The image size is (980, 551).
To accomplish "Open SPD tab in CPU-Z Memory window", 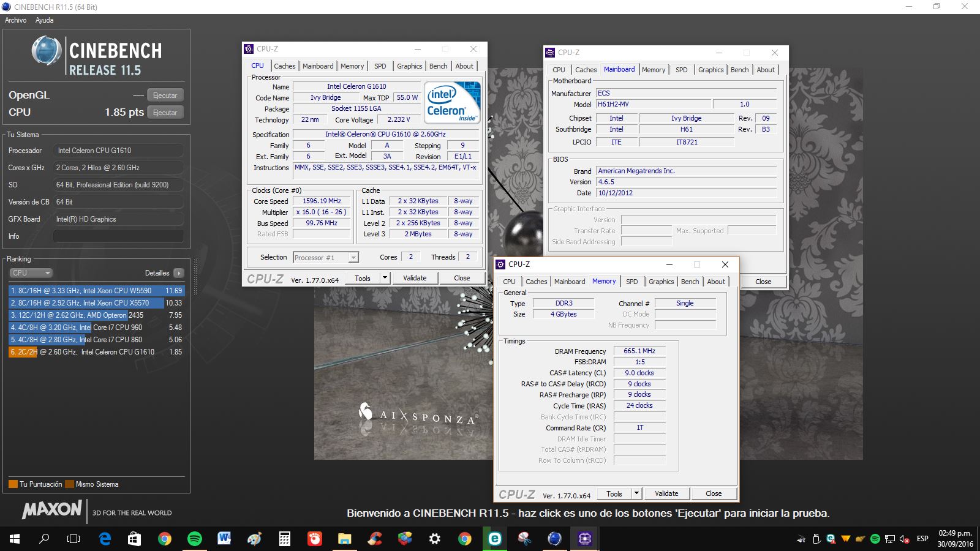I will tap(631, 282).
